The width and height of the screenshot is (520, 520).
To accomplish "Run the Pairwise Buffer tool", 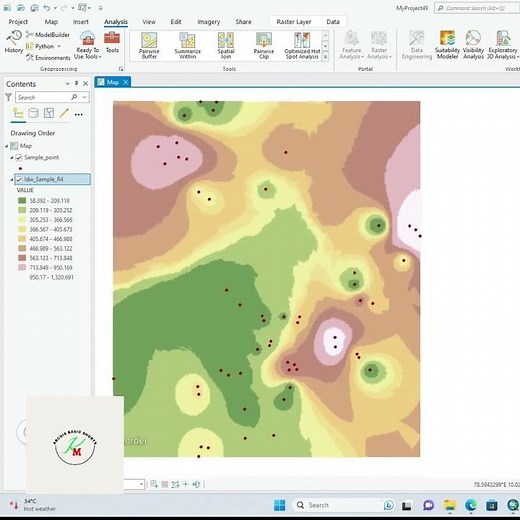I will point(149,46).
